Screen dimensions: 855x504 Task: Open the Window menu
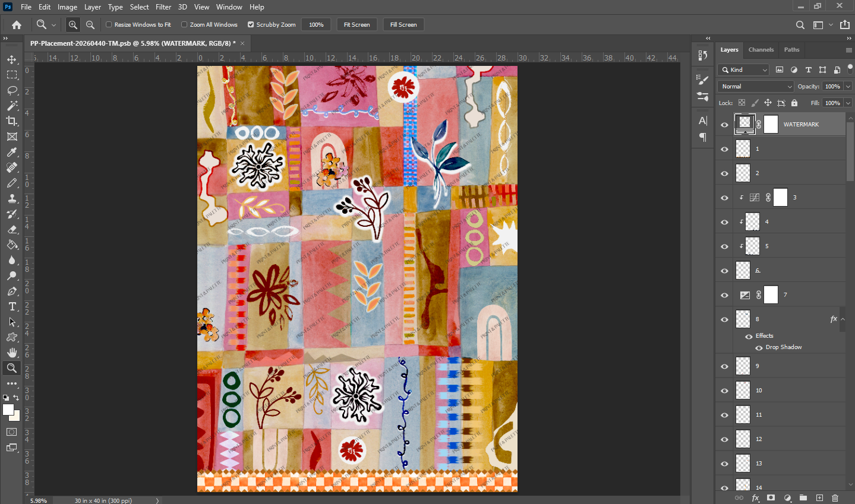pos(229,7)
